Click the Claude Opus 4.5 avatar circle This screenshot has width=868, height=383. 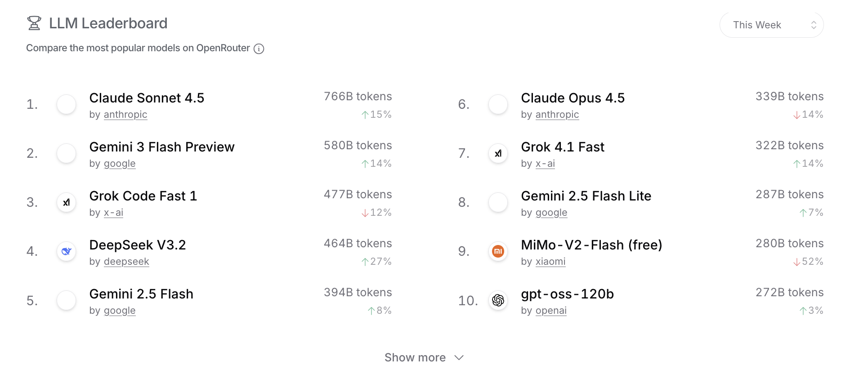[x=498, y=104]
